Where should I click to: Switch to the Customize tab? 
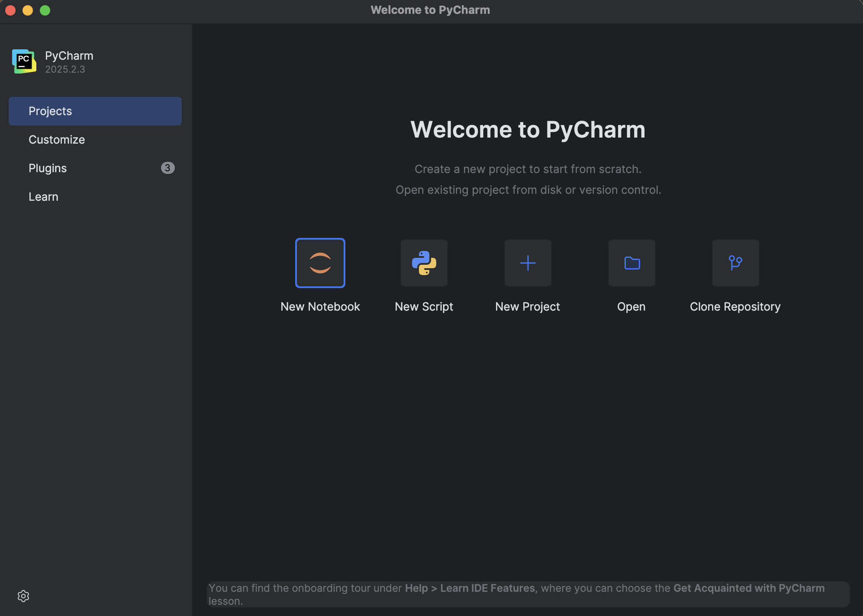[x=57, y=140]
